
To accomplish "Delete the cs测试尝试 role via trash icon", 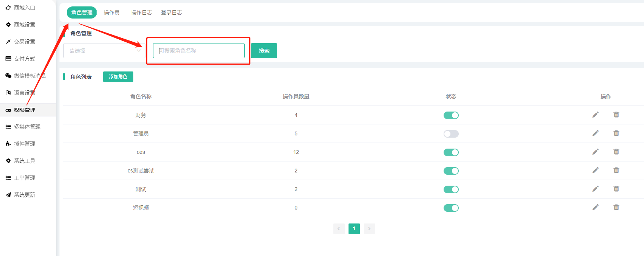I will coord(616,170).
